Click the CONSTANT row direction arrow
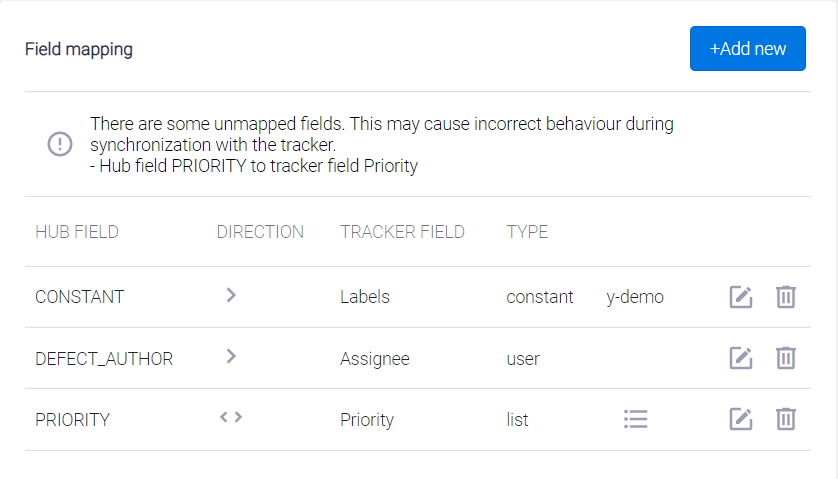The image size is (838, 479). click(x=231, y=296)
